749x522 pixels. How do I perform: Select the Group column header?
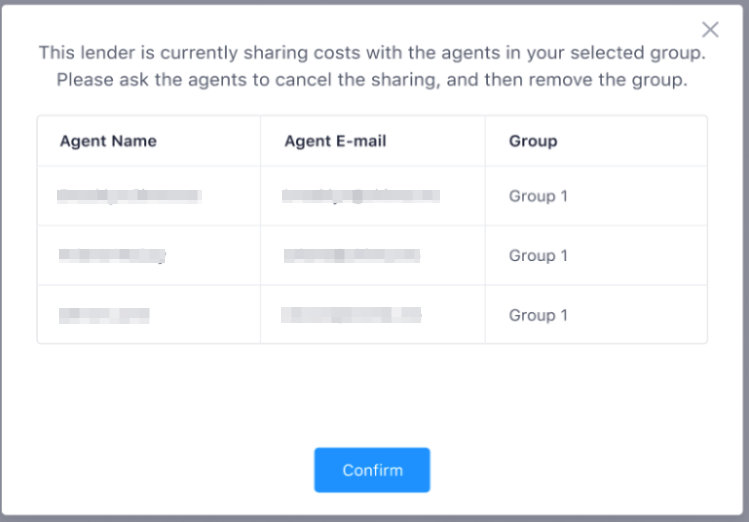[533, 141]
